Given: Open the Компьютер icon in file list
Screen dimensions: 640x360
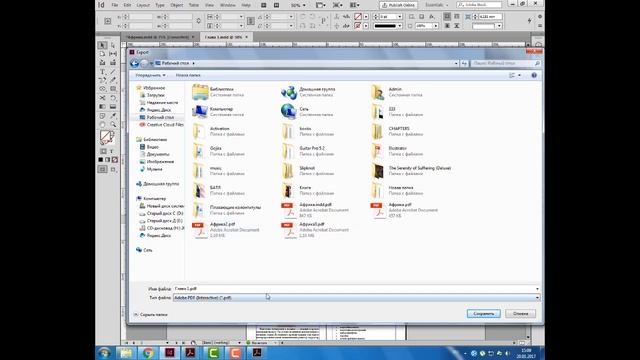Looking at the screenshot, I should tap(200, 112).
